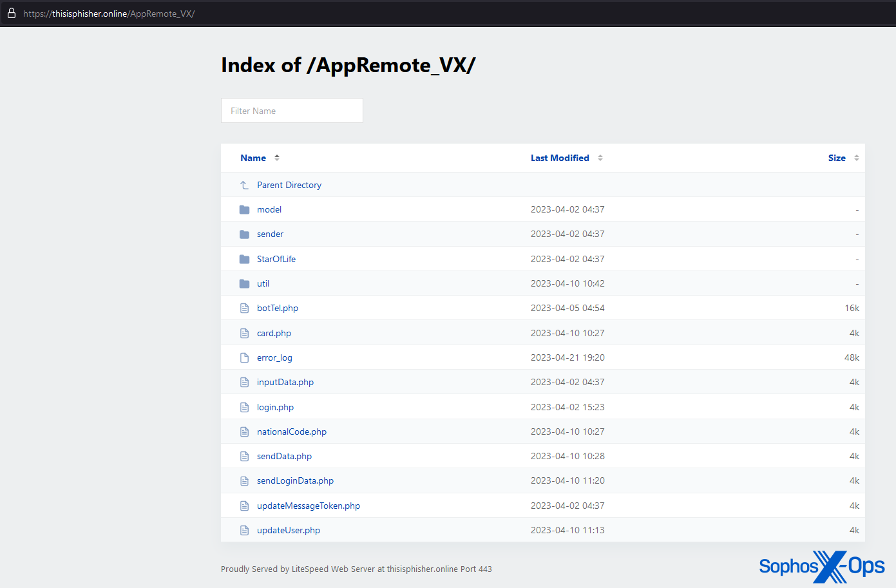Click the error_log file icon
The image size is (896, 588).
click(244, 357)
